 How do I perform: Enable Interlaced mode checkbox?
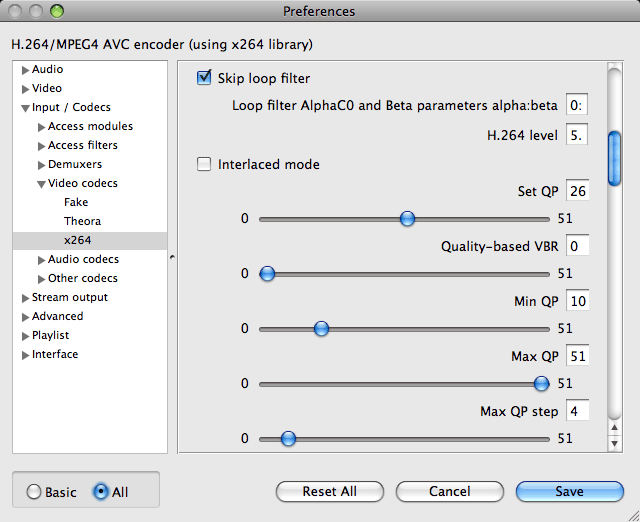[x=204, y=164]
